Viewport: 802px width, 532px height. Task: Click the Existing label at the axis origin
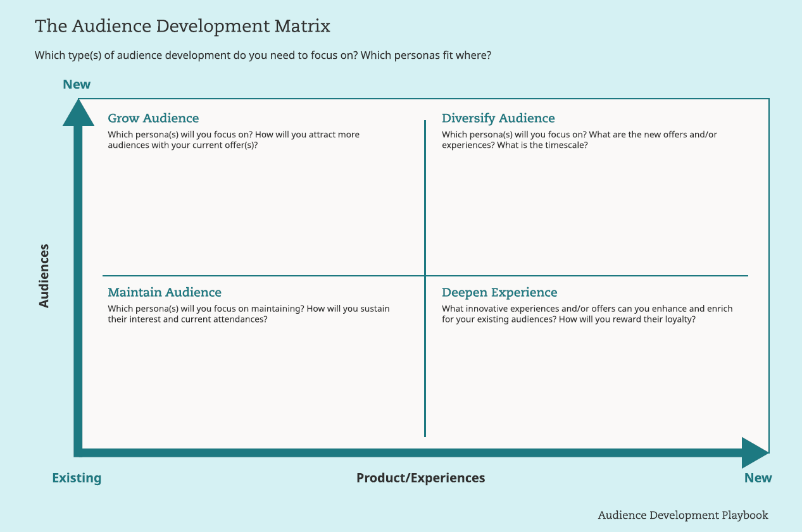click(x=77, y=478)
